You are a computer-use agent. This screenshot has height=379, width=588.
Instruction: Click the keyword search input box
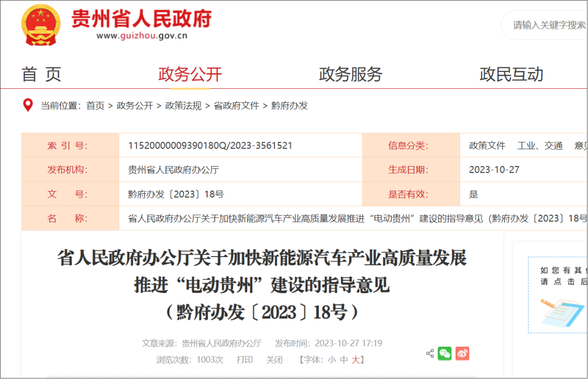[547, 25]
